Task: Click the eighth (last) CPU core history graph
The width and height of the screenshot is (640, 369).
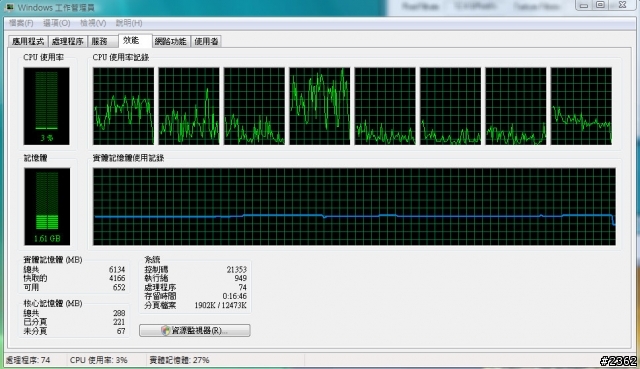Action: pos(581,106)
